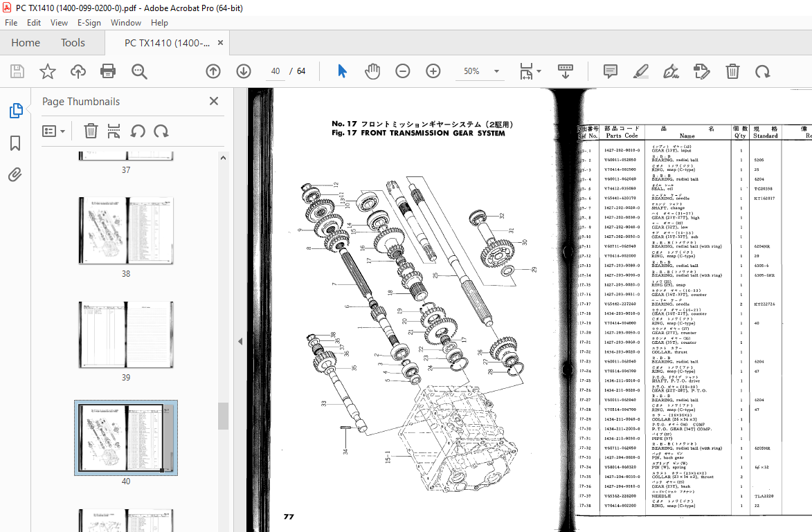
Task: Click the thumbnails panel scrollbar thumb
Action: (x=223, y=416)
